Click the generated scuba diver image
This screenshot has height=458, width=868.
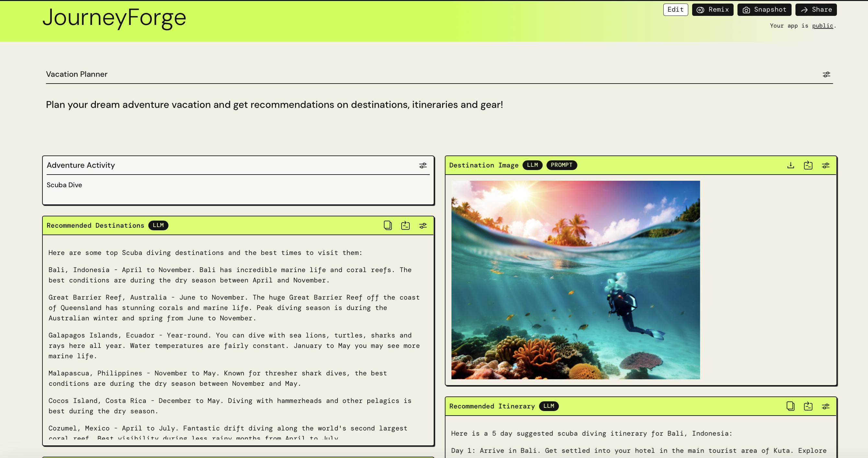pyautogui.click(x=575, y=280)
